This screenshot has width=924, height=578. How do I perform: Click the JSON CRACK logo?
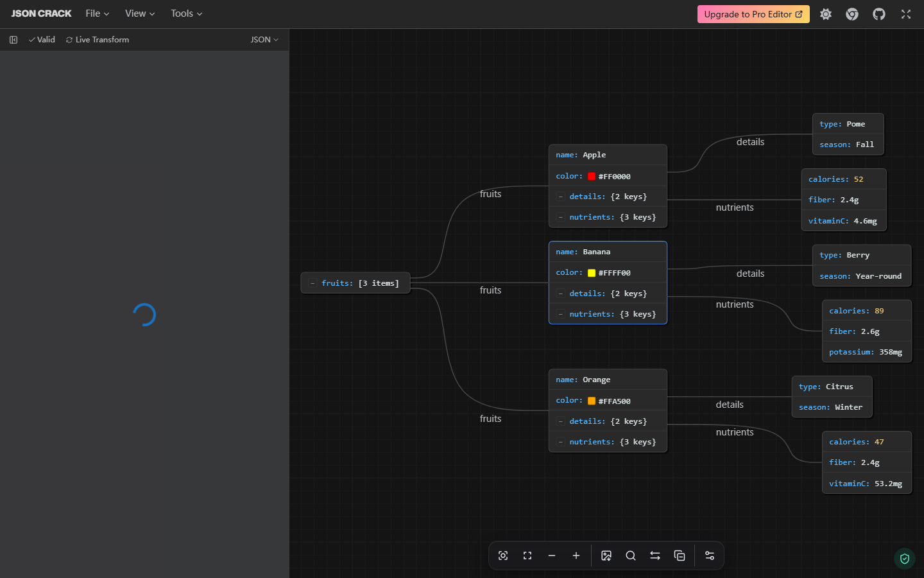(x=41, y=13)
